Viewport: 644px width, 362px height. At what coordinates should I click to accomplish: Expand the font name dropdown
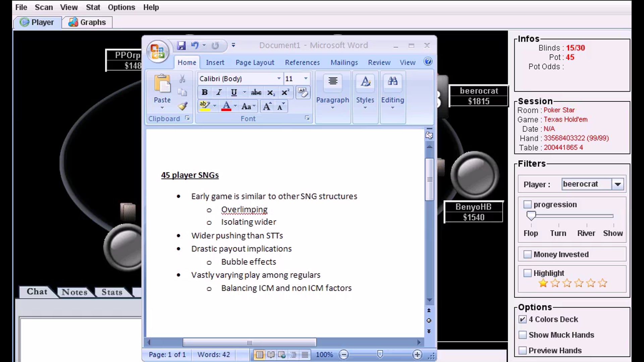279,78
